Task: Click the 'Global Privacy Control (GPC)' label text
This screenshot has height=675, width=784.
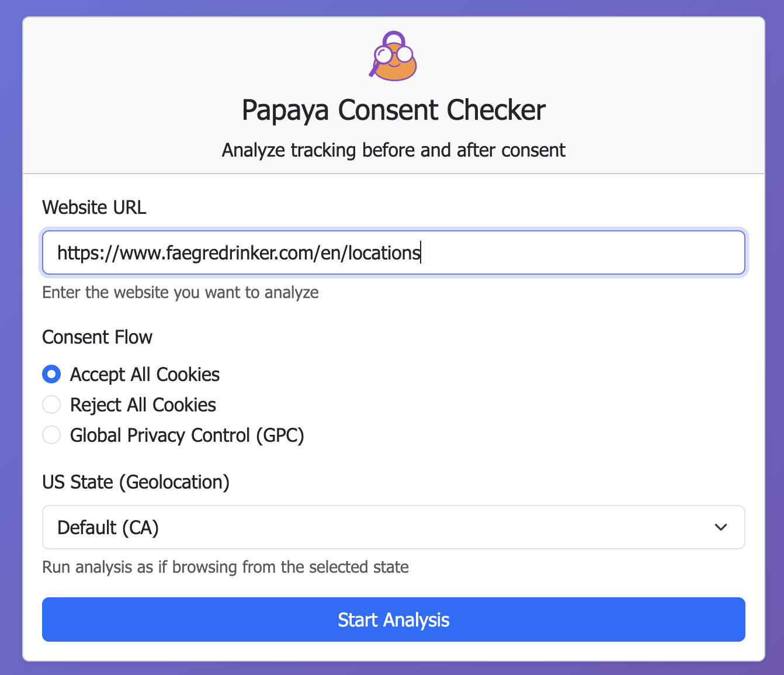Action: coord(187,435)
